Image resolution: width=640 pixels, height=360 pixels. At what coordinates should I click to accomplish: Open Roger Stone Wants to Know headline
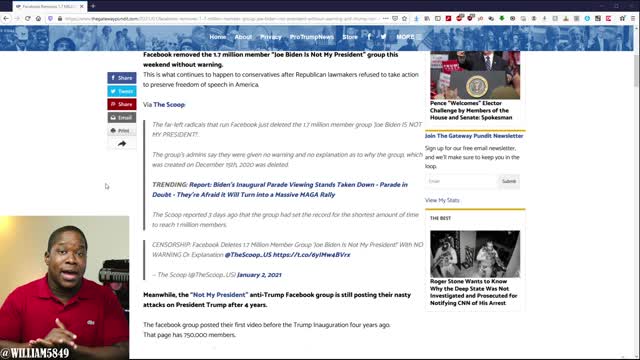click(x=473, y=292)
